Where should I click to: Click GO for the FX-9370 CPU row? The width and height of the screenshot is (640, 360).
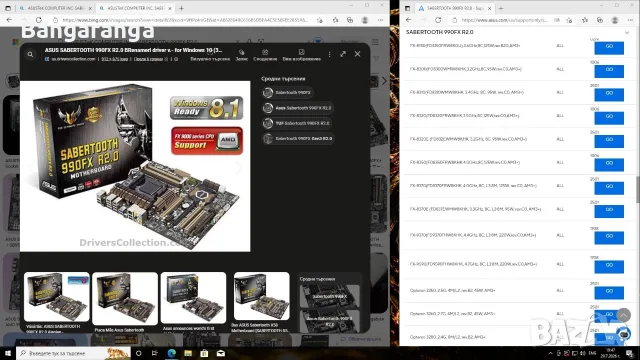tap(609, 238)
